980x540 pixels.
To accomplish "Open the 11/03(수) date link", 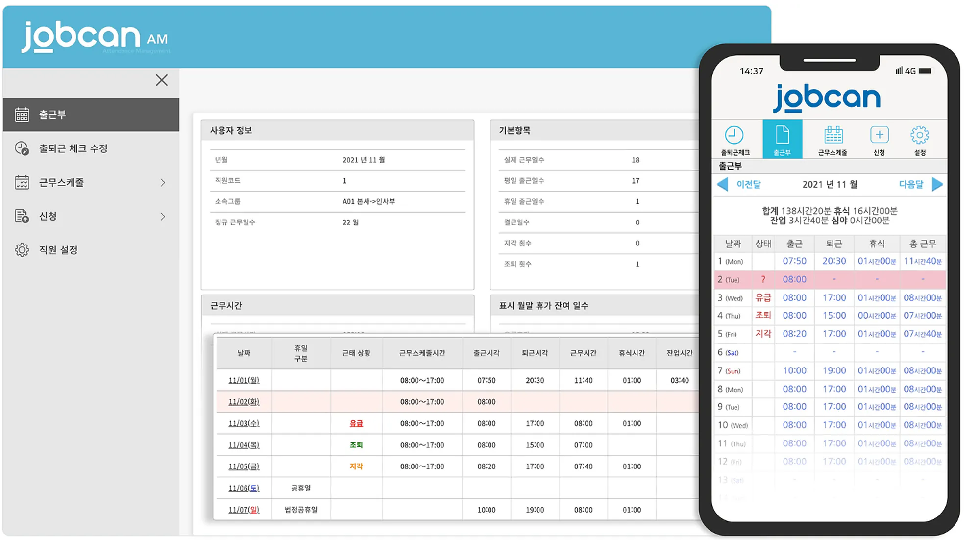I will [x=244, y=423].
